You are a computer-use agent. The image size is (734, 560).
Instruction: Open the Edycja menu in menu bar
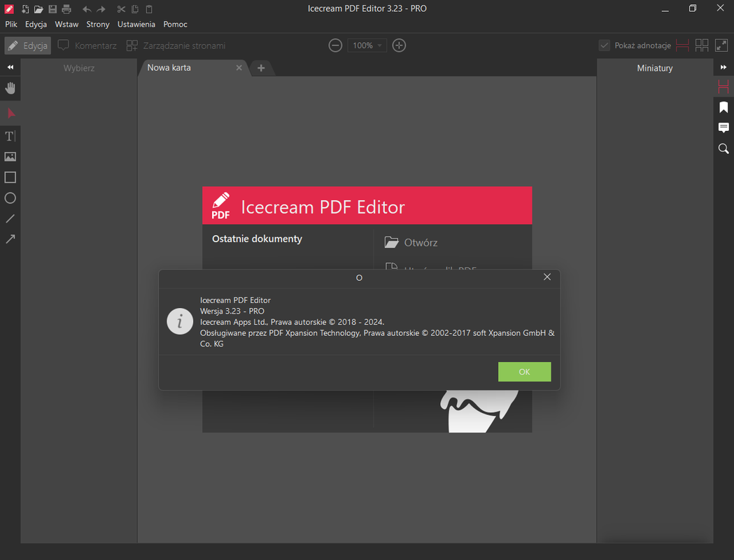tap(36, 24)
